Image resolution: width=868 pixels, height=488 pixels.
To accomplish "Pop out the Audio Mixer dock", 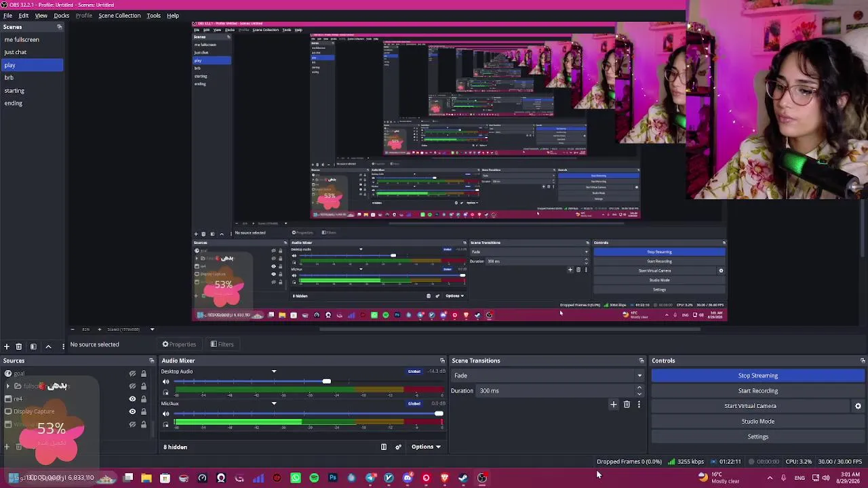I will tap(442, 361).
